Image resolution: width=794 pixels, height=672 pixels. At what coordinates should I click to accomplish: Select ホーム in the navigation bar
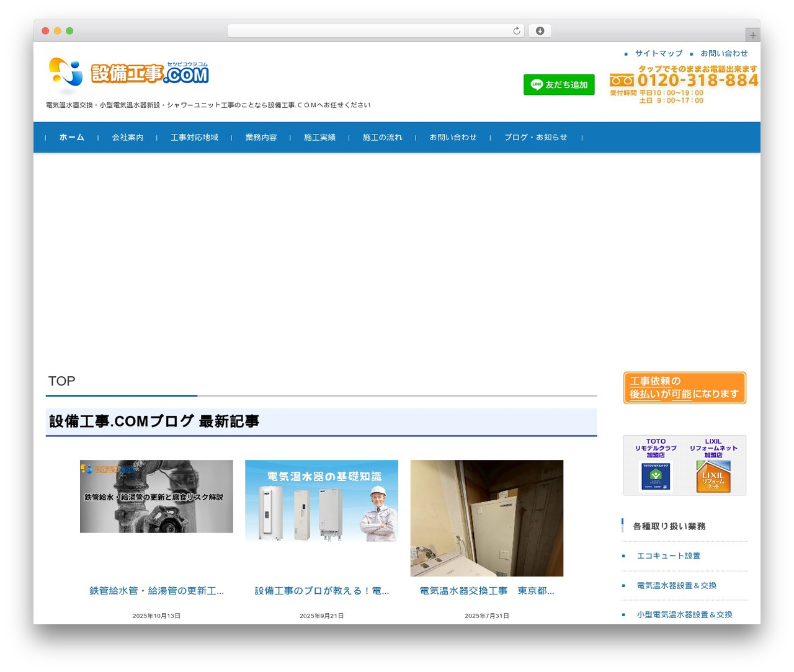(x=71, y=138)
